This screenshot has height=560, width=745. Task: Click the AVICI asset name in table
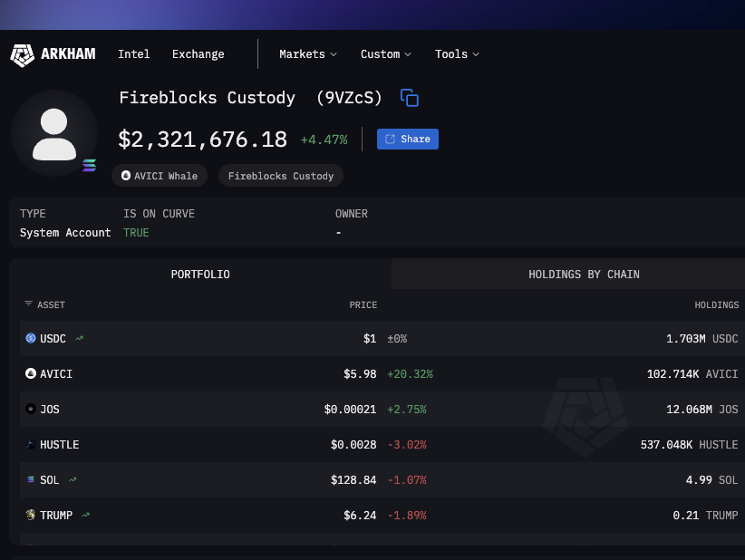coord(56,374)
